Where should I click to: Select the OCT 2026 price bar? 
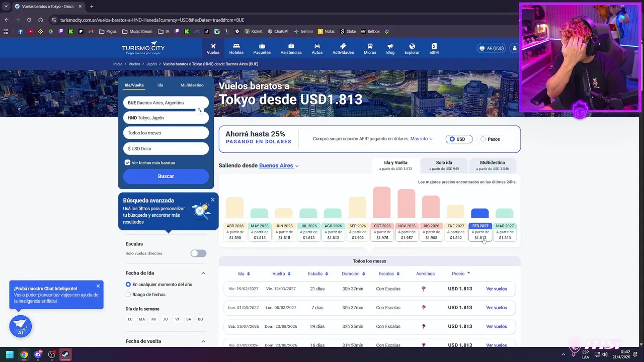382,202
